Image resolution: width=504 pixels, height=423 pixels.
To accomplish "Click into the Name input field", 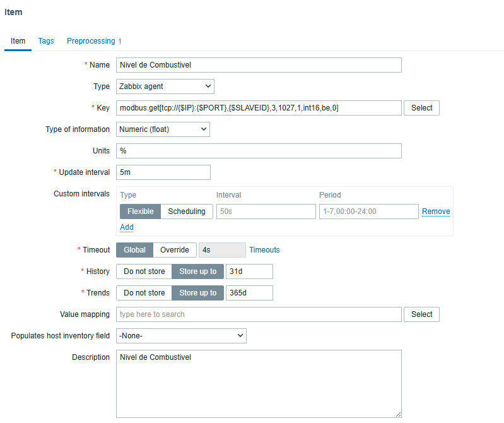I will (x=259, y=65).
